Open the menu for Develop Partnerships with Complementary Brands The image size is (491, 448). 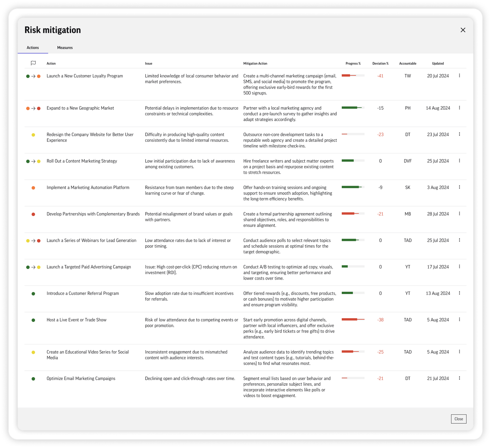459,214
